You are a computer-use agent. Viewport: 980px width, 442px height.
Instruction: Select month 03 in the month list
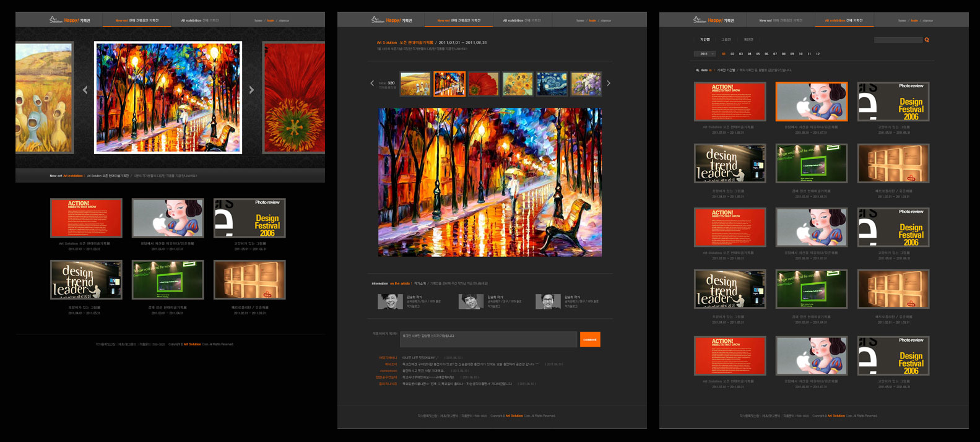(741, 54)
